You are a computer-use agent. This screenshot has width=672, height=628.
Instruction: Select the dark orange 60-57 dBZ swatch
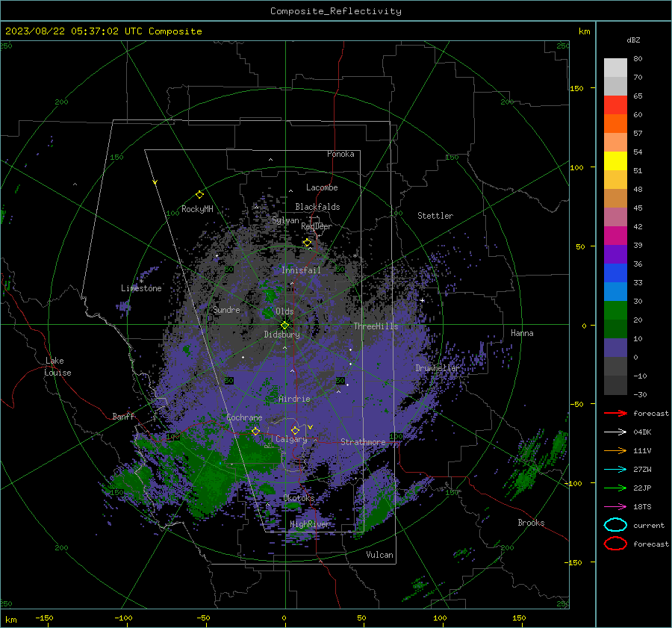615,123
